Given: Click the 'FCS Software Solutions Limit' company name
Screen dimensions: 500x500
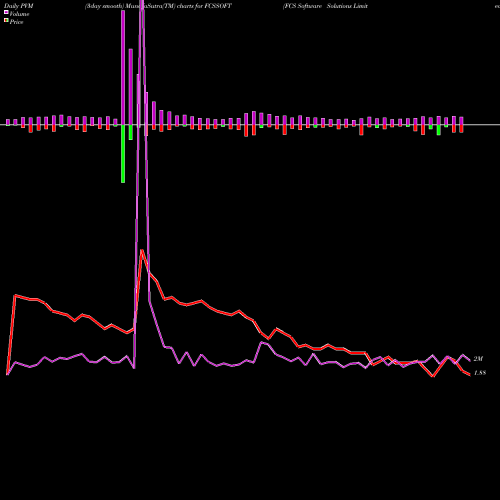Looking at the screenshot, I should click(326, 6).
